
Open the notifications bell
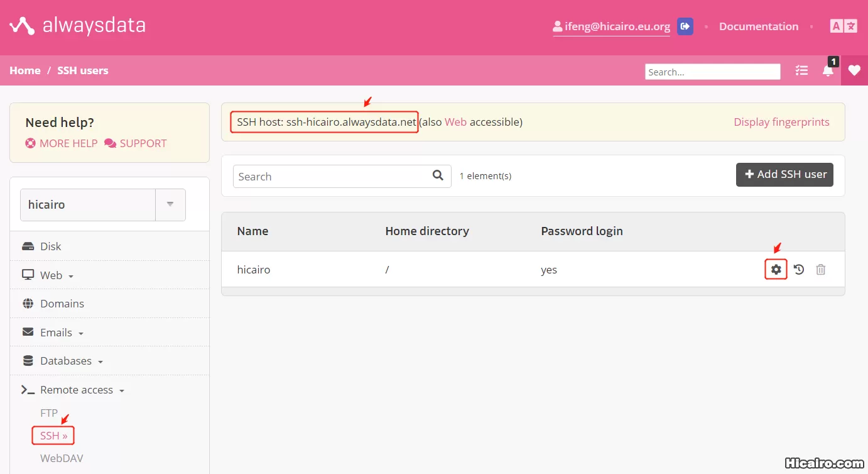[x=827, y=71]
